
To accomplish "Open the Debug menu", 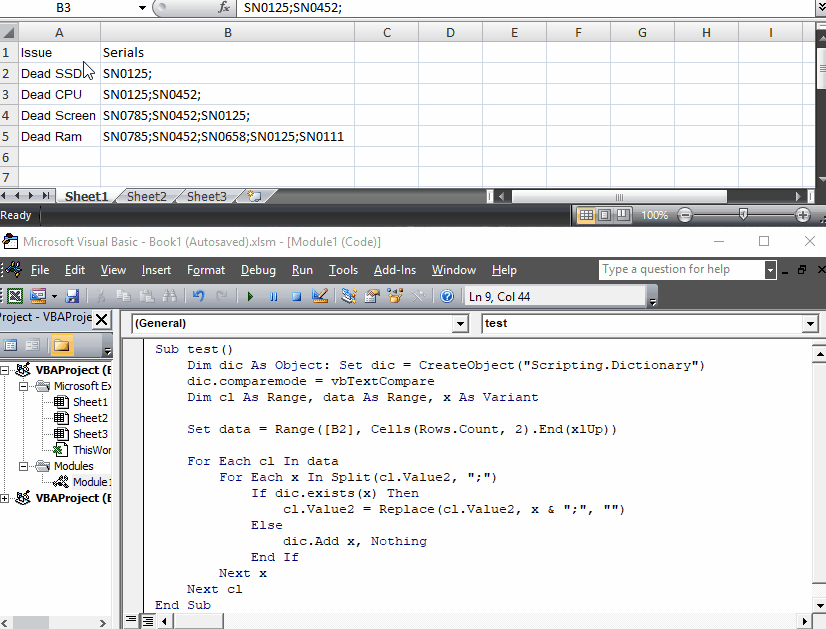I will tap(258, 270).
